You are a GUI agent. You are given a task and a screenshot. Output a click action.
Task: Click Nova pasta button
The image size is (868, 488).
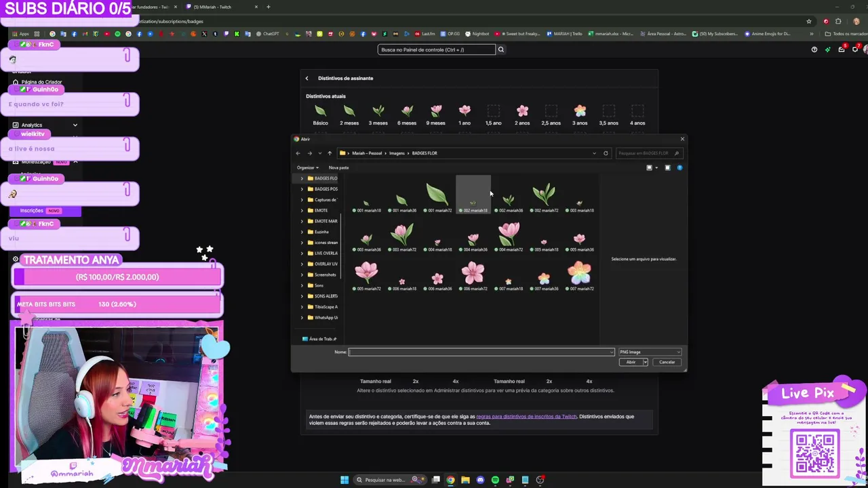point(338,167)
